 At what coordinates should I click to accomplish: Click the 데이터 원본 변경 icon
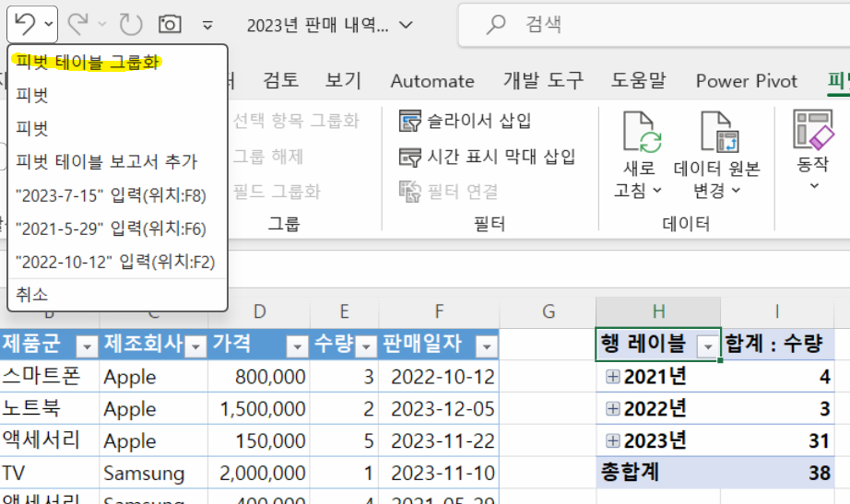718,133
